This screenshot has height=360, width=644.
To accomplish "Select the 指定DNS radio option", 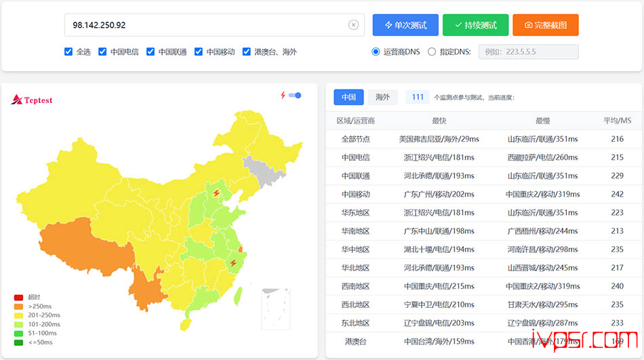I will (432, 52).
